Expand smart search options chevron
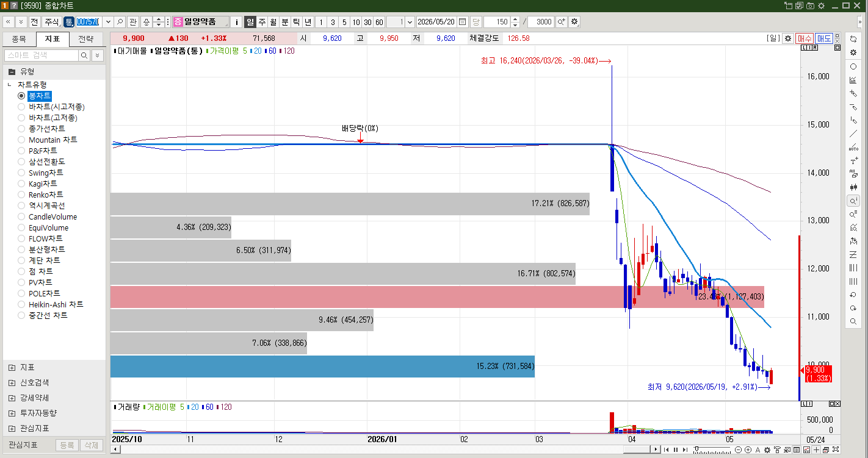The width and height of the screenshot is (868, 458). [x=97, y=55]
